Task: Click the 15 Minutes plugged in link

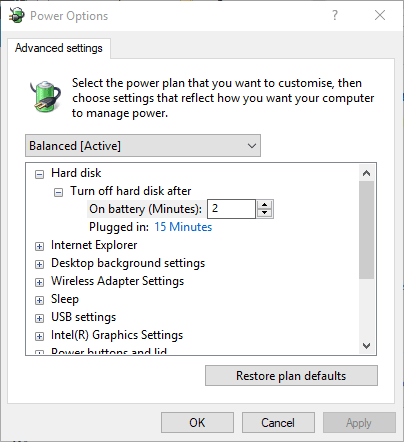Action: 183,227
